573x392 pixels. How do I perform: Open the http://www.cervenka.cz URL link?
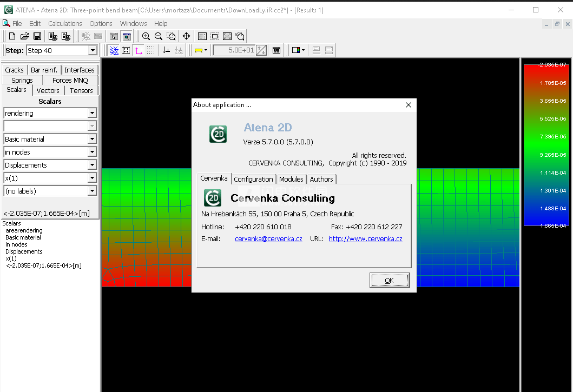365,238
